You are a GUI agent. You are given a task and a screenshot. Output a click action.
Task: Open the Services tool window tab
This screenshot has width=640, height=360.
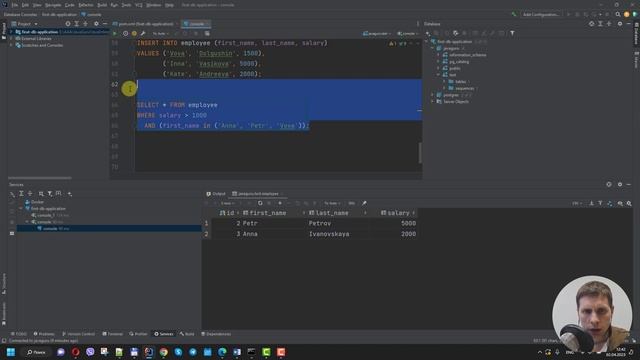tap(164, 334)
